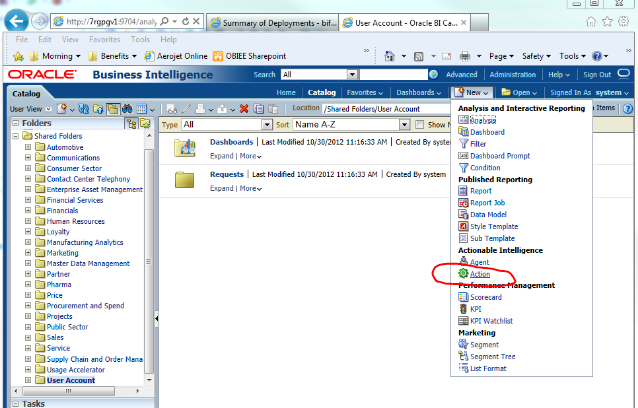Screen dimensions: 638x408
Task: Click the RSS Feeds icon in IE command bar
Action: point(418,56)
